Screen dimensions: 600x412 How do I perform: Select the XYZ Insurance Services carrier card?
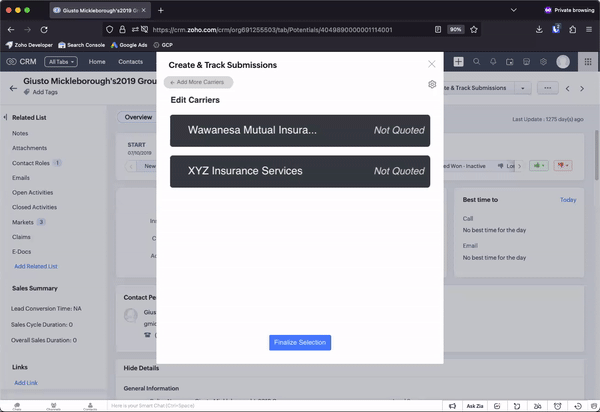(300, 171)
